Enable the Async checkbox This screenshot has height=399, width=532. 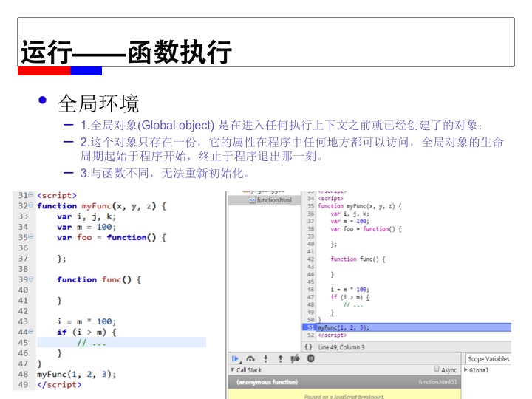tap(437, 369)
